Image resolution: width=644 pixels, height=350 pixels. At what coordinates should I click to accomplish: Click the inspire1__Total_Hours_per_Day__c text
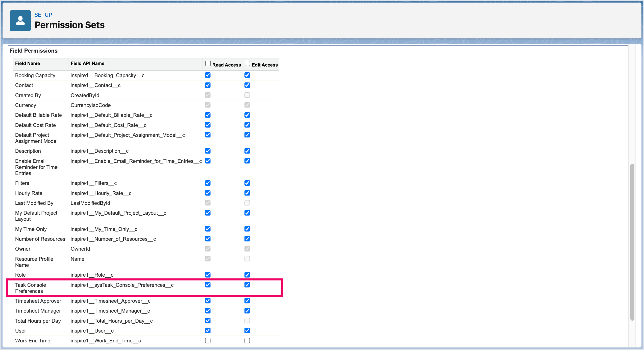click(x=112, y=321)
